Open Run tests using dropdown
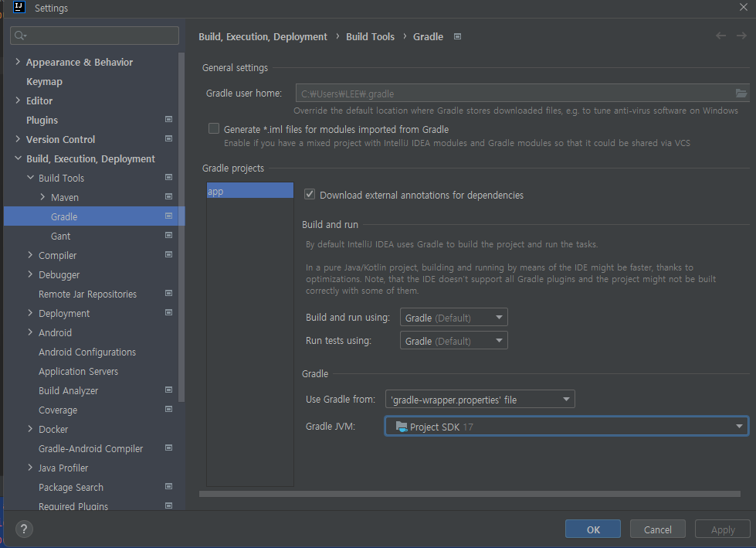Image resolution: width=756 pixels, height=548 pixels. click(x=454, y=341)
